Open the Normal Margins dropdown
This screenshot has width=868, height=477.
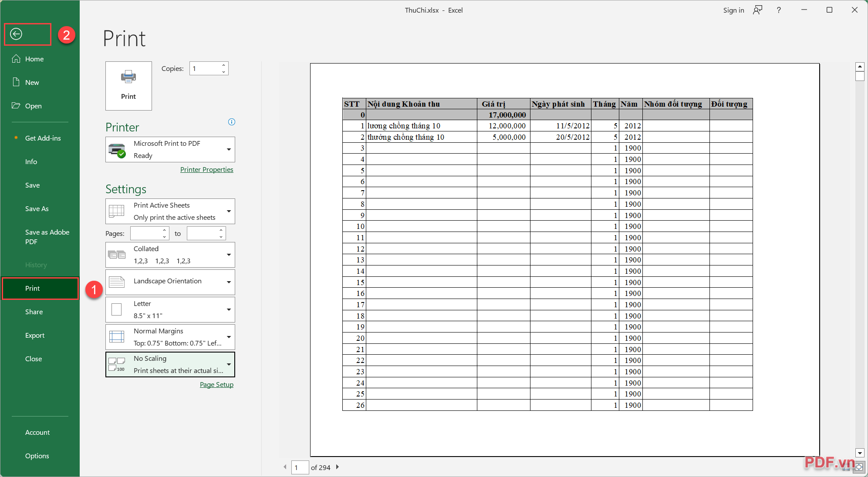point(170,337)
